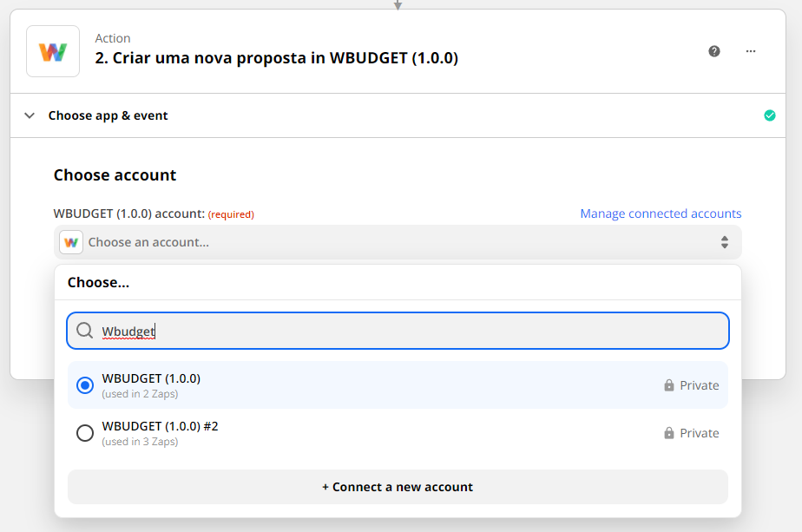This screenshot has width=802, height=532.
Task: Click the up-down arrows on account selector
Action: pos(724,242)
